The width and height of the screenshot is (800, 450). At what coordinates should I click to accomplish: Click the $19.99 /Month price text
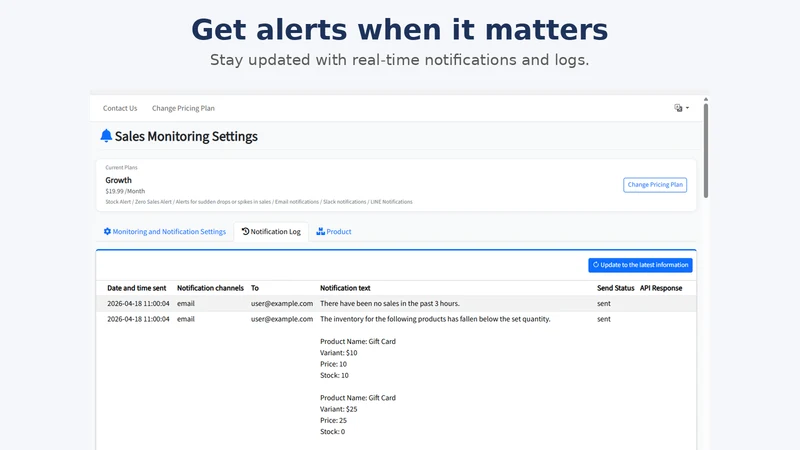coord(125,191)
